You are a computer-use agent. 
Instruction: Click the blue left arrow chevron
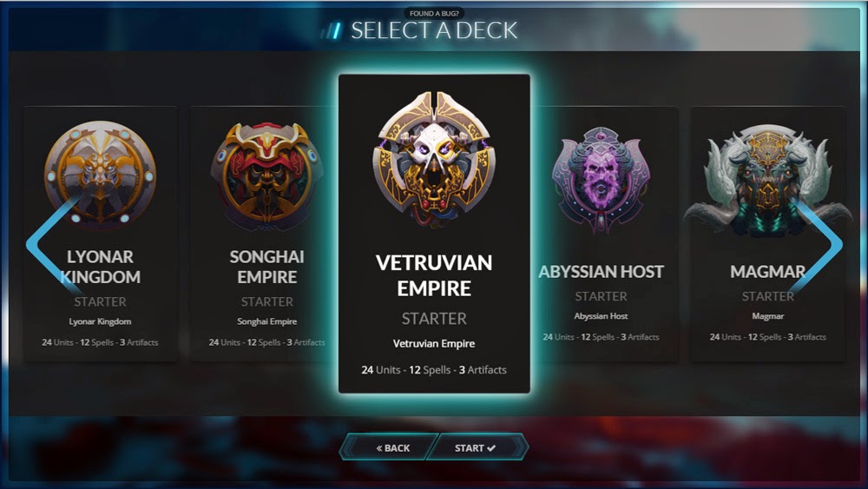click(54, 244)
